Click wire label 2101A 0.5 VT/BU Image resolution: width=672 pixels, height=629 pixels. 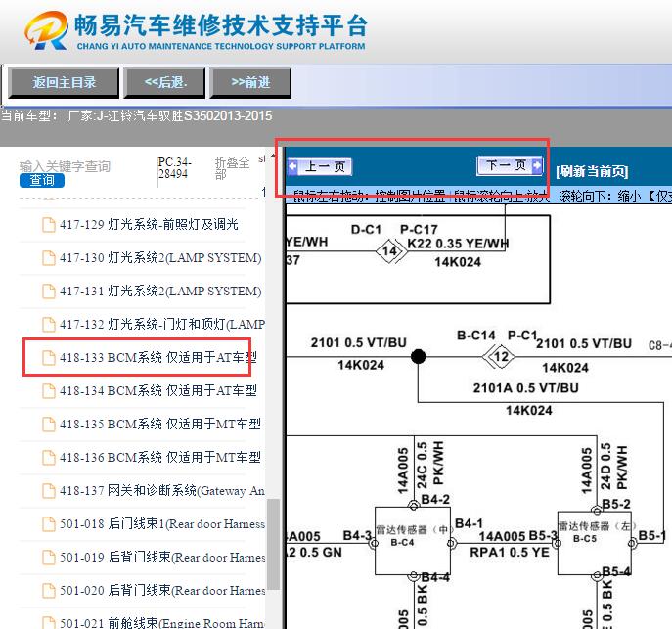pyautogui.click(x=526, y=388)
